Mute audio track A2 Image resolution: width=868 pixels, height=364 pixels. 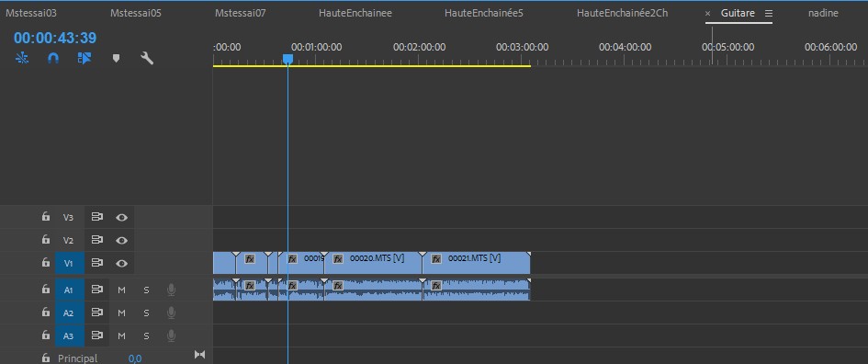click(122, 313)
